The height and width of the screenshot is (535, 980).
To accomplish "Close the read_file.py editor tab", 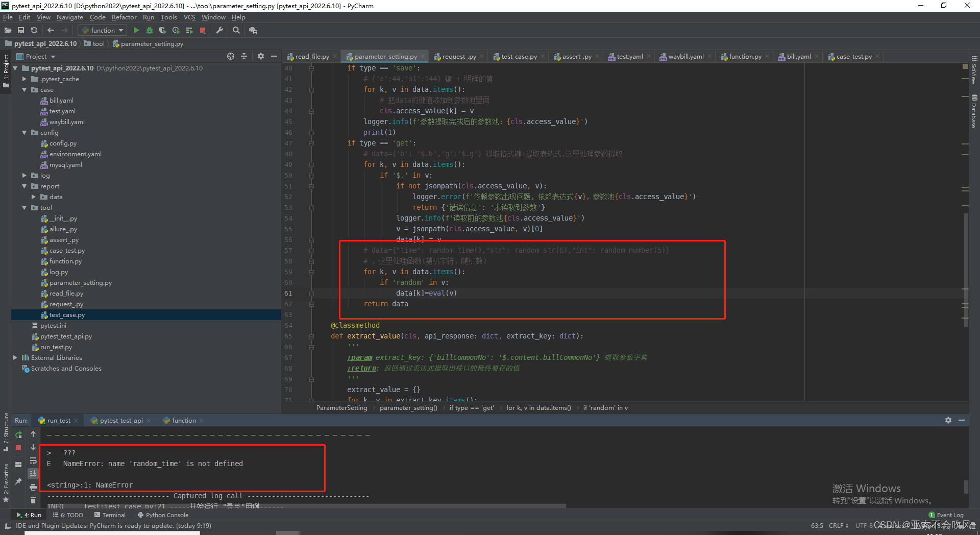I will tap(335, 57).
